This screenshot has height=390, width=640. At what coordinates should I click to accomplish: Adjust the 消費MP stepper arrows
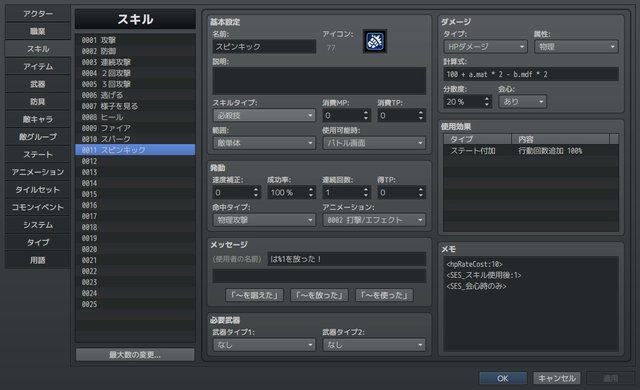tap(366, 115)
